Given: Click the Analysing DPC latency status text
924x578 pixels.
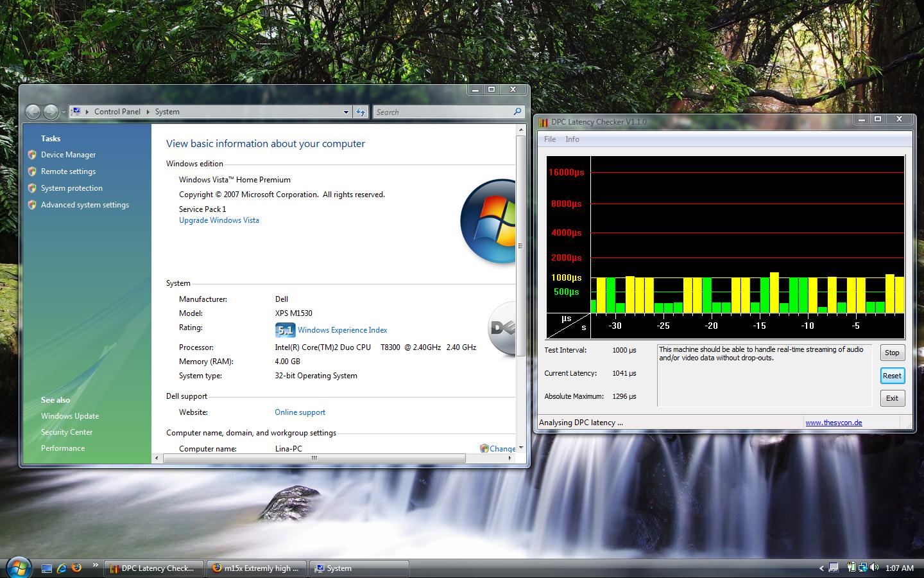Looking at the screenshot, I should click(581, 423).
